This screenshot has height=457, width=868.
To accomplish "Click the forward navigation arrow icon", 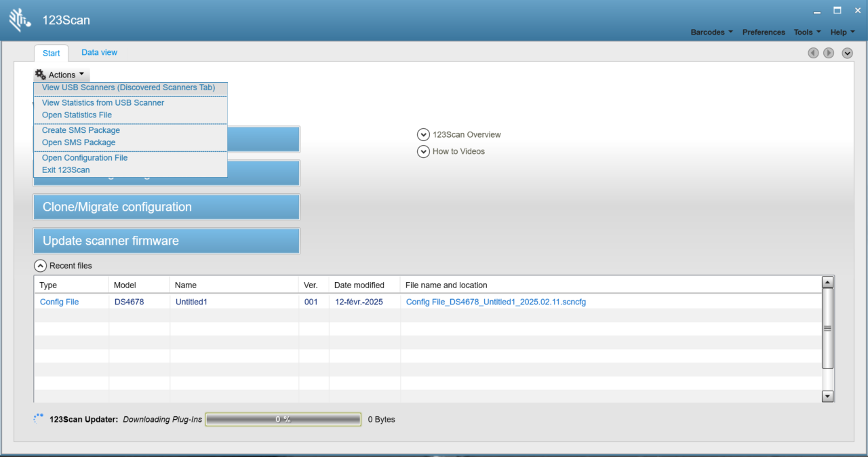I will 829,53.
